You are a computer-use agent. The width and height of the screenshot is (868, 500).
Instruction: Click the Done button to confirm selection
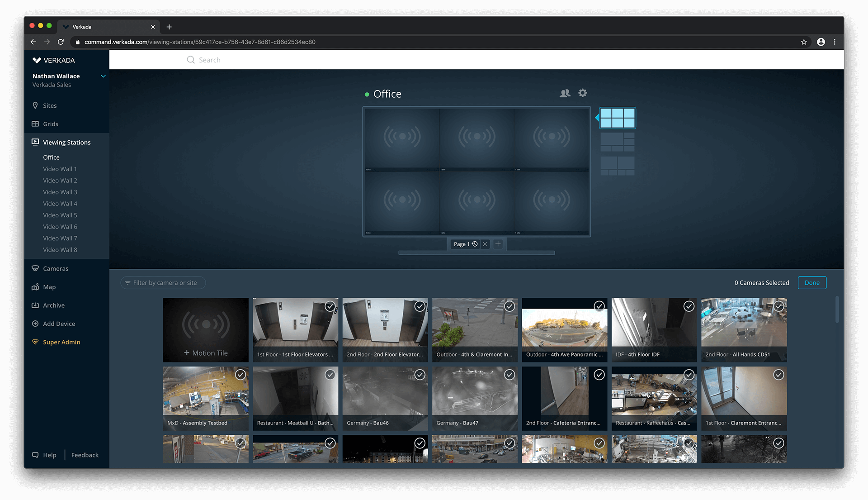(812, 282)
